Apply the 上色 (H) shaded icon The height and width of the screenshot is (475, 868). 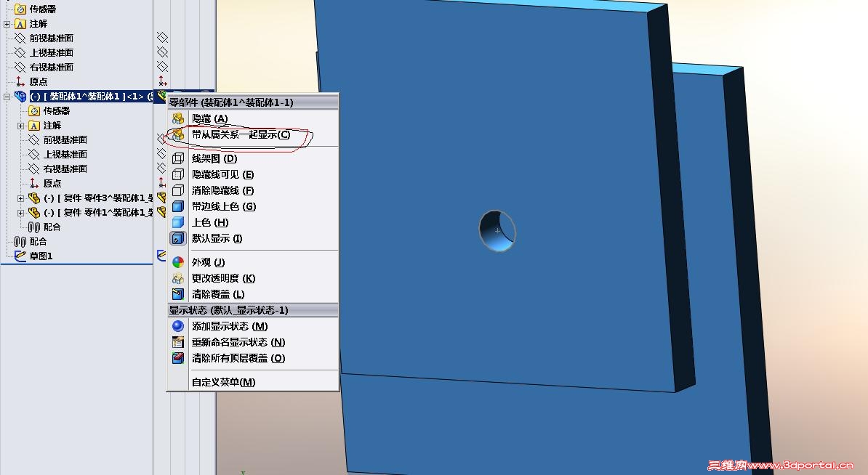(x=177, y=222)
